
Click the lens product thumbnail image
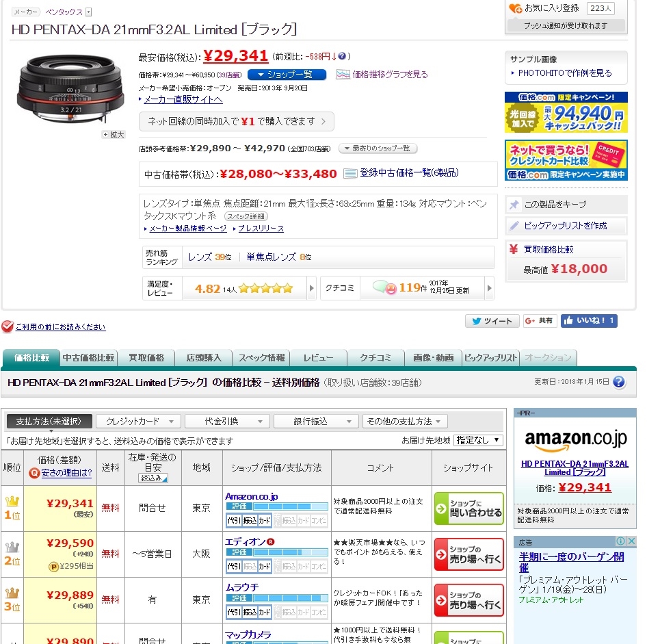[70, 89]
